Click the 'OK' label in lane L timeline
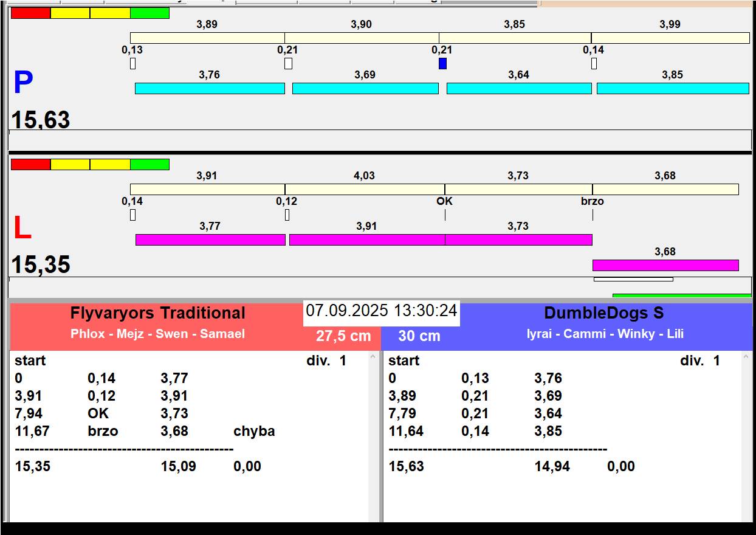 [x=445, y=201]
